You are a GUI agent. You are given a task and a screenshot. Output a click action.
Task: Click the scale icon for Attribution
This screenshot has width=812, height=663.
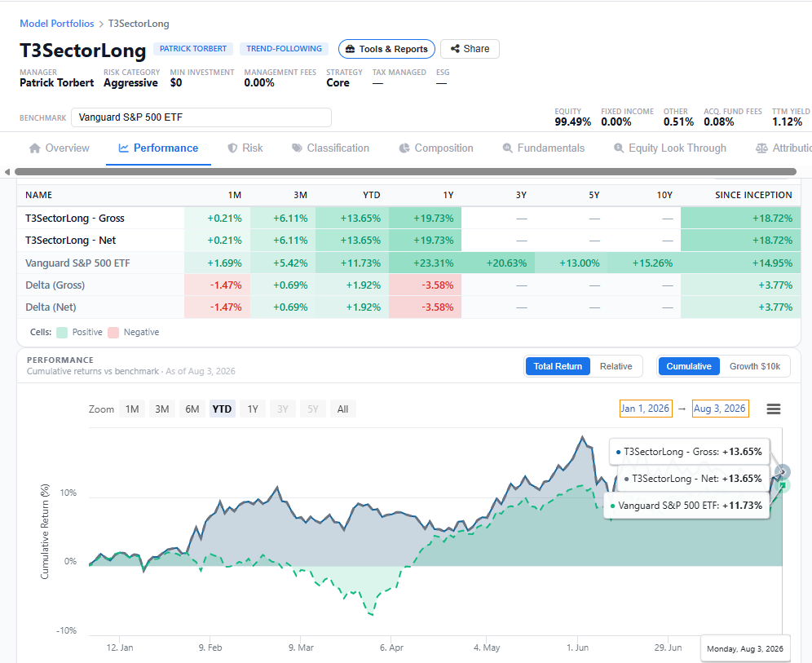pyautogui.click(x=761, y=148)
